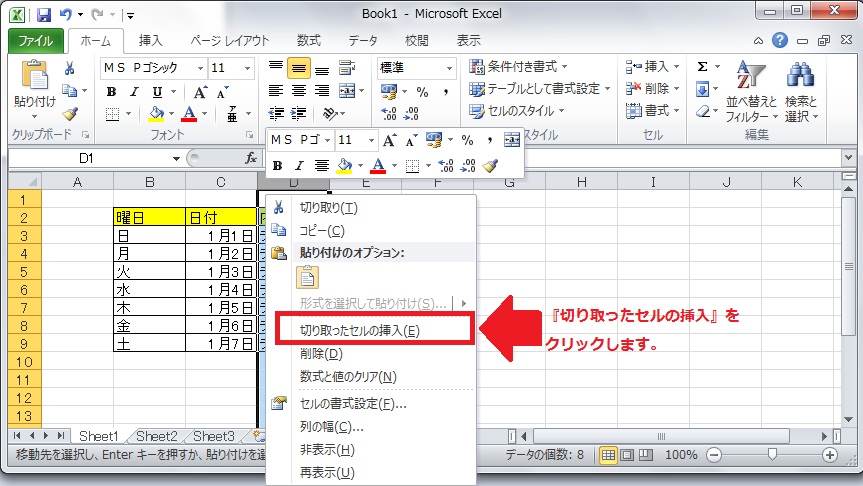863x486 pixels.
Task: Click 検索と選択 binoculars icon
Action: point(800,74)
